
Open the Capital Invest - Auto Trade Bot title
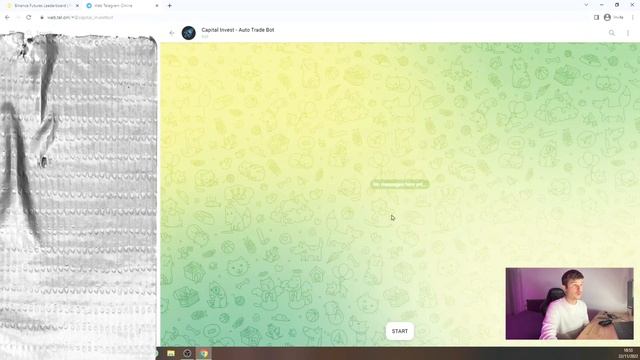coord(238,30)
